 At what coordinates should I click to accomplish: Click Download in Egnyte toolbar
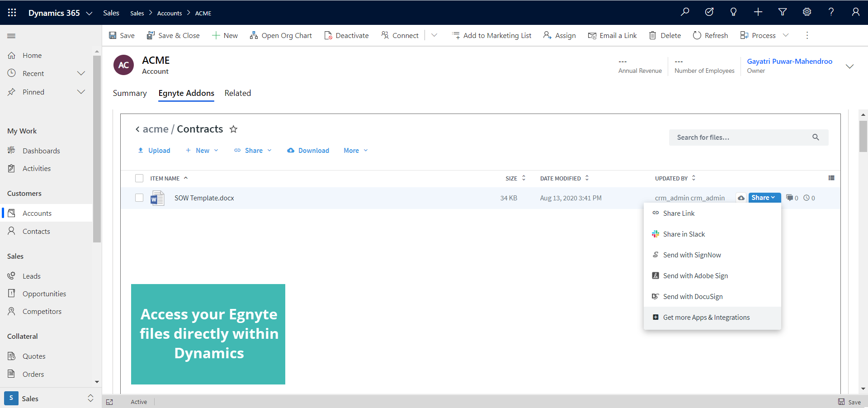pyautogui.click(x=308, y=151)
